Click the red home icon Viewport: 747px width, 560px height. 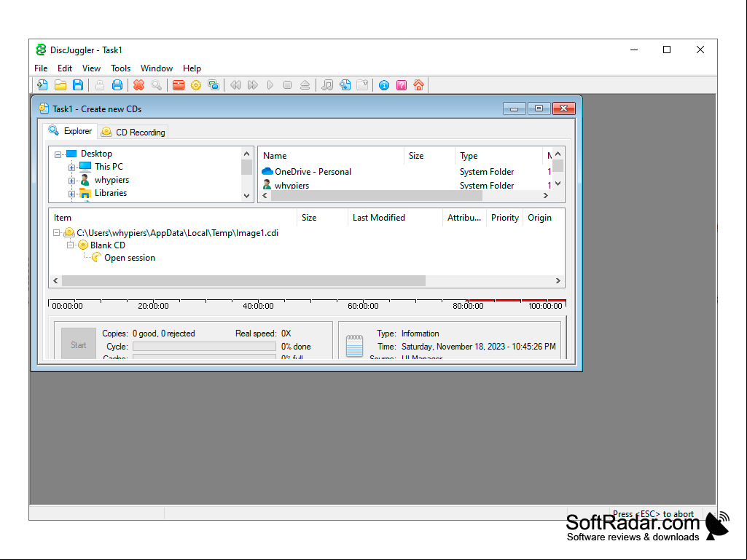pos(419,85)
